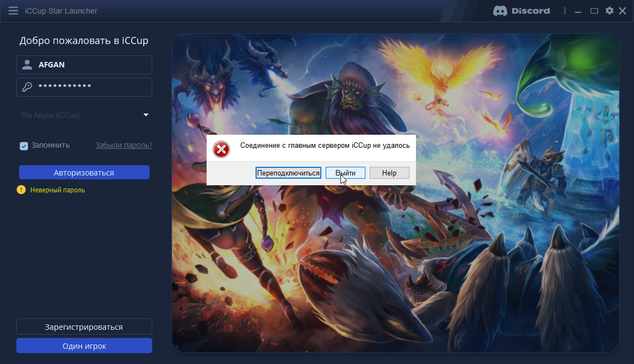This screenshot has height=364, width=634.
Task: Open launcher settings gear
Action: tap(610, 11)
